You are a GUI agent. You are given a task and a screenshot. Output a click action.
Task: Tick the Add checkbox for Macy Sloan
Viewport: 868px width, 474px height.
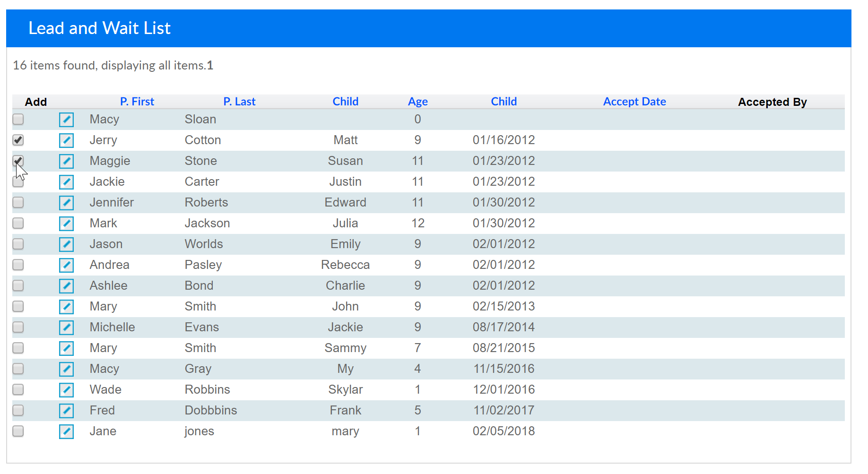18,119
